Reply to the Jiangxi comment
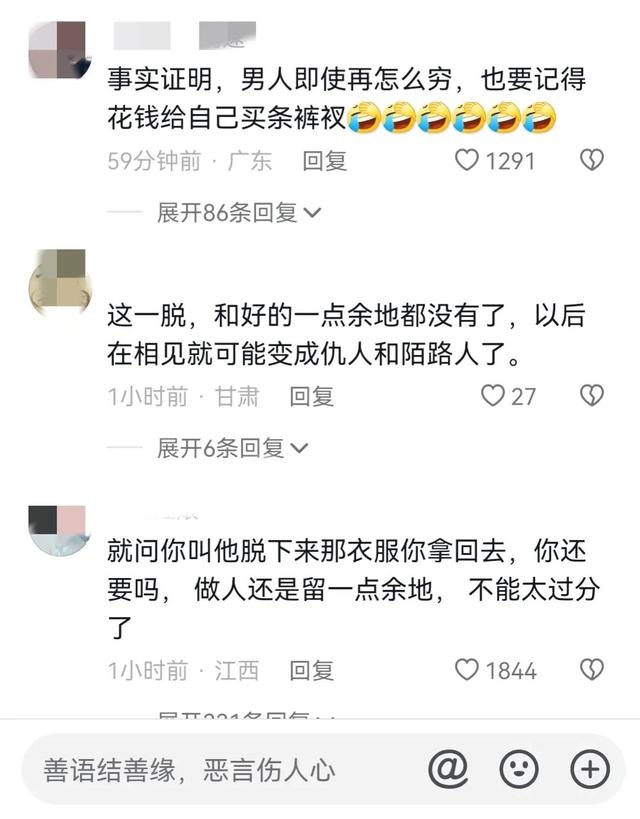 pos(311,671)
